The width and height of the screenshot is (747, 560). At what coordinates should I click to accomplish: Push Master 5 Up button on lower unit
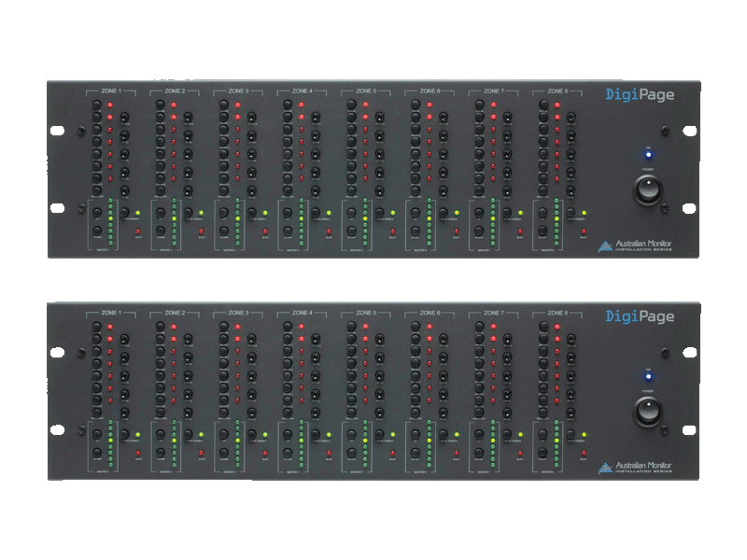click(x=352, y=434)
